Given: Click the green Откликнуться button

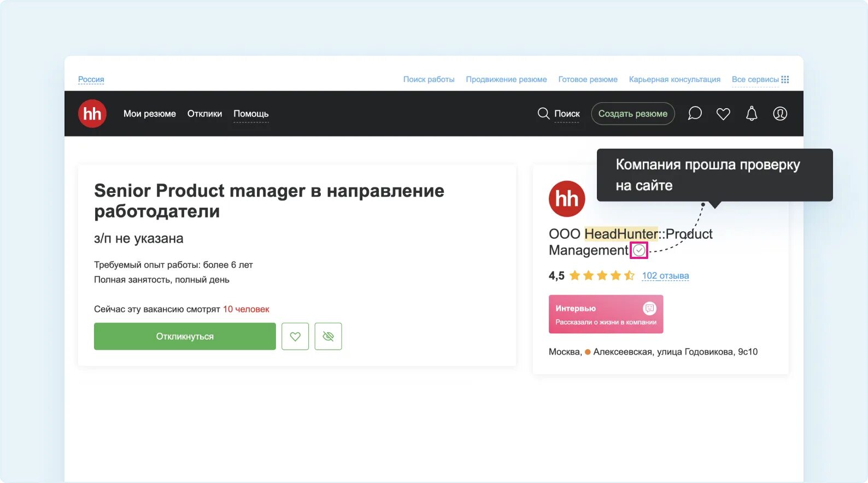Looking at the screenshot, I should coord(185,336).
